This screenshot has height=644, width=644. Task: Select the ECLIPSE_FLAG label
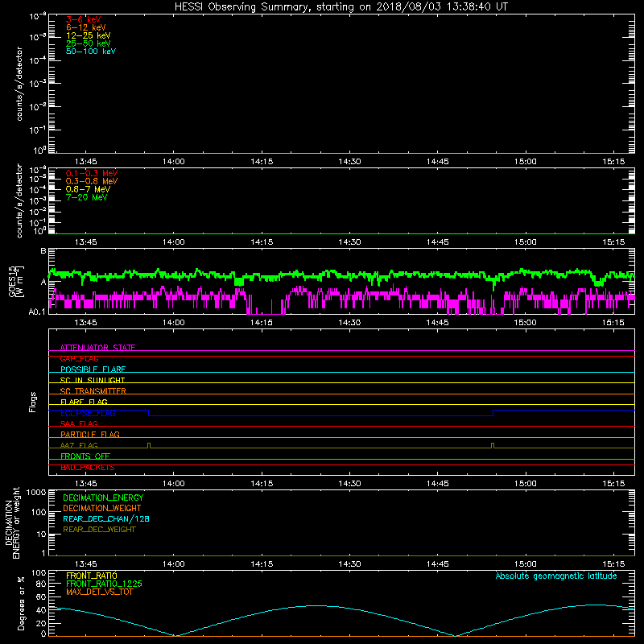coord(88,413)
